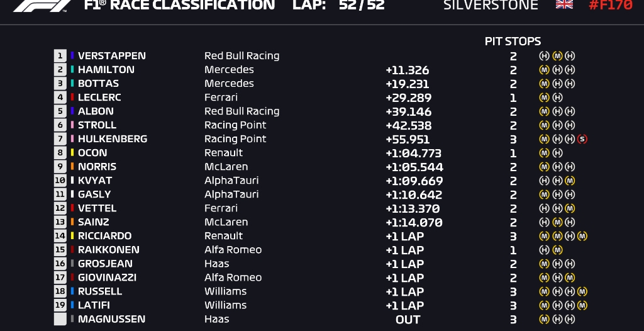Click Magnussen's OUT status

[x=408, y=319]
